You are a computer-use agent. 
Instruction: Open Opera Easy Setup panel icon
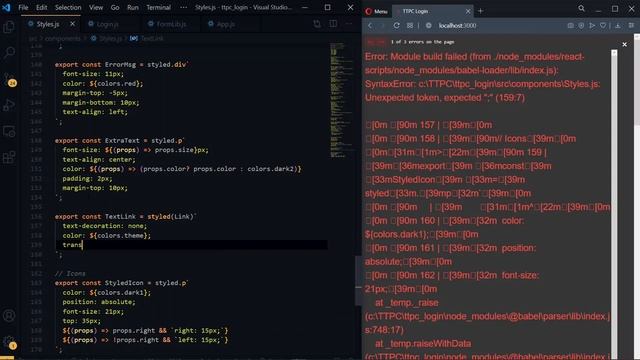[631, 25]
